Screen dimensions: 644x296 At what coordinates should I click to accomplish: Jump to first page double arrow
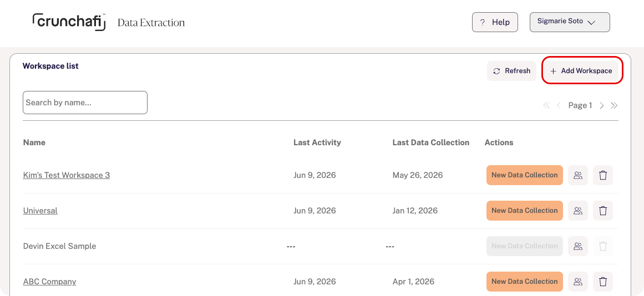[x=546, y=105]
